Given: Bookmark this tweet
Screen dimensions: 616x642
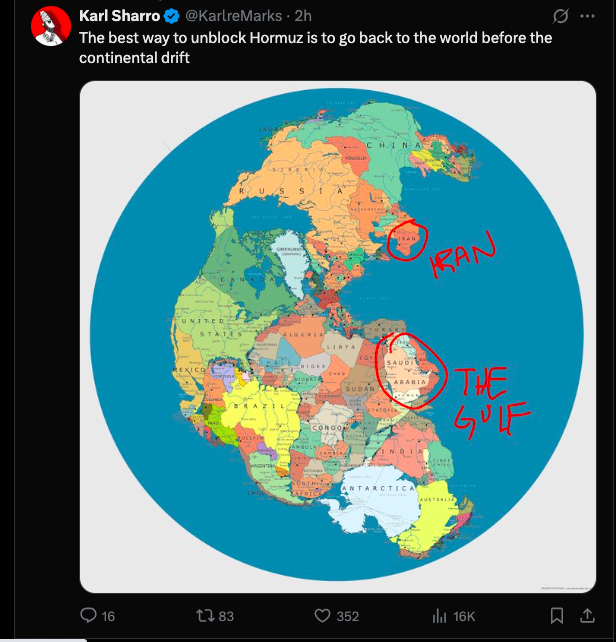Looking at the screenshot, I should click(x=556, y=615).
